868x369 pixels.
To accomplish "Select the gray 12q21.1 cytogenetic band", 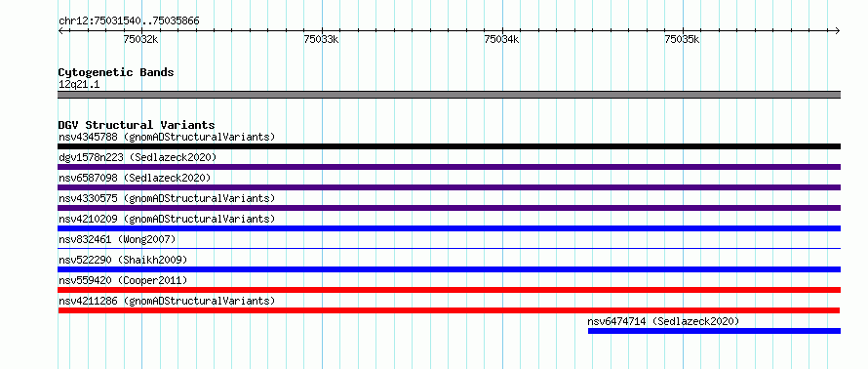I will [x=450, y=95].
